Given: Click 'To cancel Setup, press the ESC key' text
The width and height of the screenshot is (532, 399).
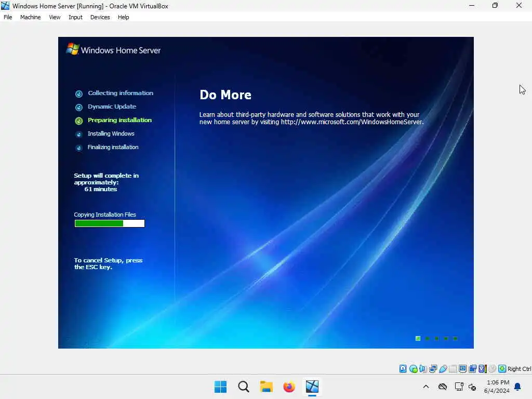Looking at the screenshot, I should click(108, 263).
